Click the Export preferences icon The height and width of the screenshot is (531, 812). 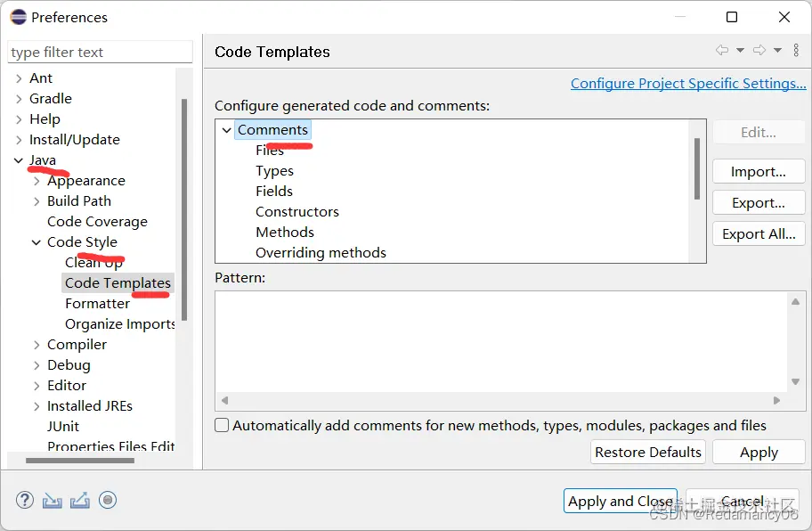(80, 501)
